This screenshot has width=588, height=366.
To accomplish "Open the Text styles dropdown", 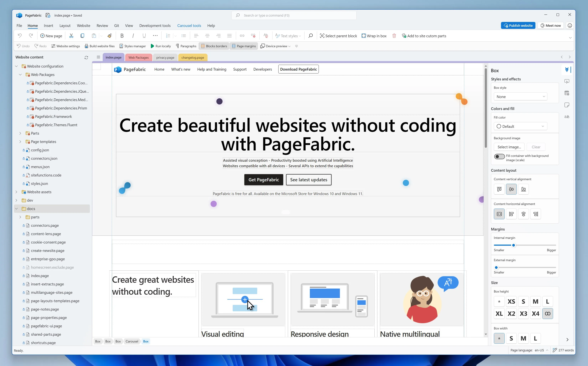I will coord(288,36).
